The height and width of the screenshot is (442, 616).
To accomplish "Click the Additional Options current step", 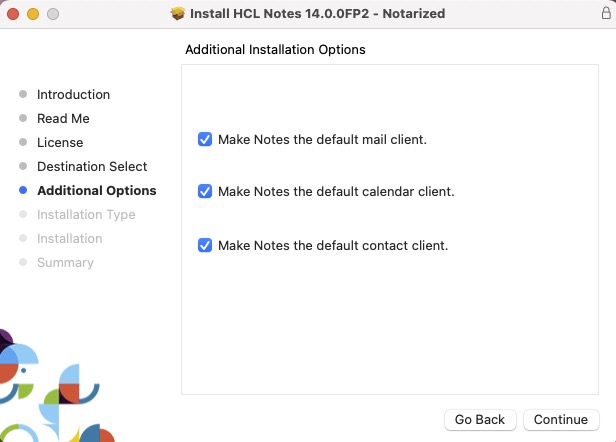I will pos(96,191).
